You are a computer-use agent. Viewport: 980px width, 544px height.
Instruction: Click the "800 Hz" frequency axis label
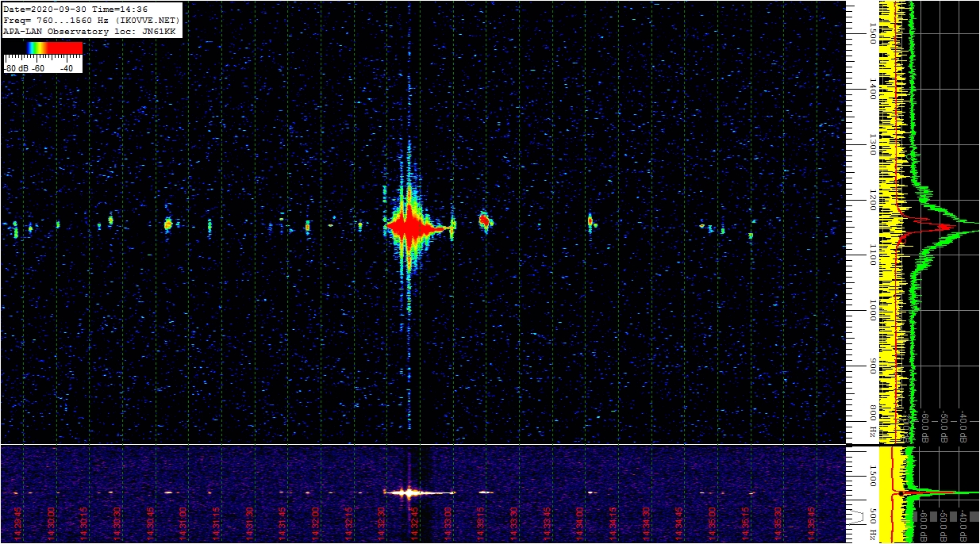point(873,421)
